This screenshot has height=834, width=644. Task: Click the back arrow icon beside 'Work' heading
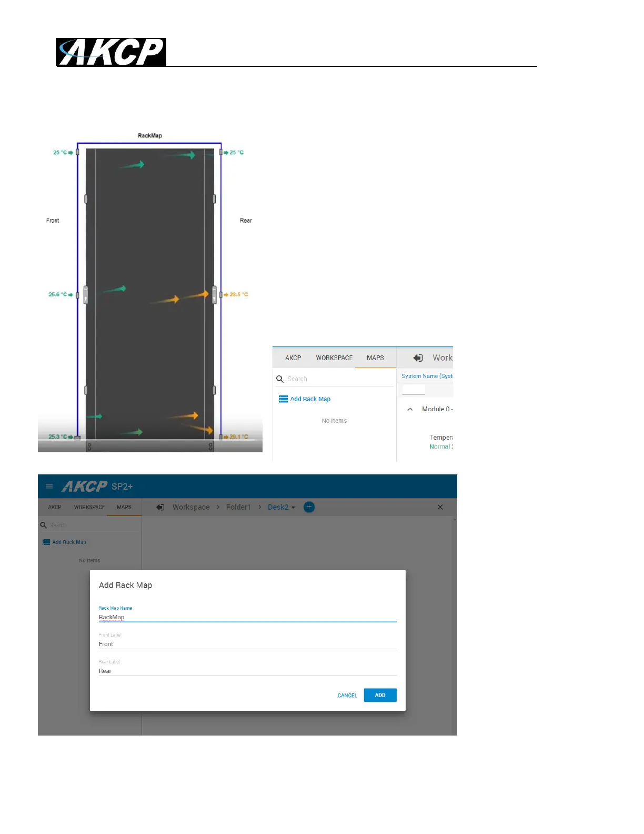pyautogui.click(x=418, y=358)
